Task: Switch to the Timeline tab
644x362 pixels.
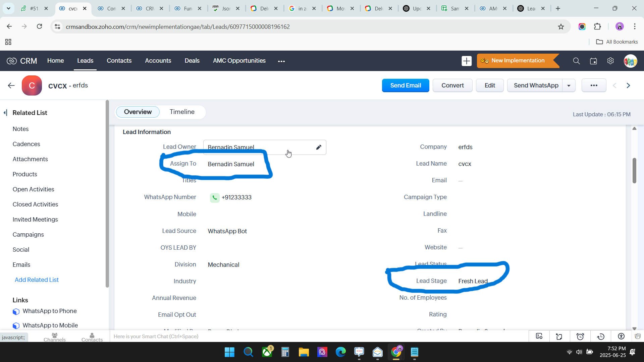Action: click(x=182, y=112)
